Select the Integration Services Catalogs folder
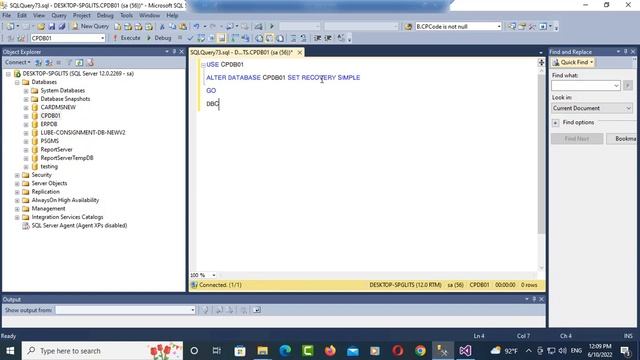The height and width of the screenshot is (360, 640). tap(67, 217)
